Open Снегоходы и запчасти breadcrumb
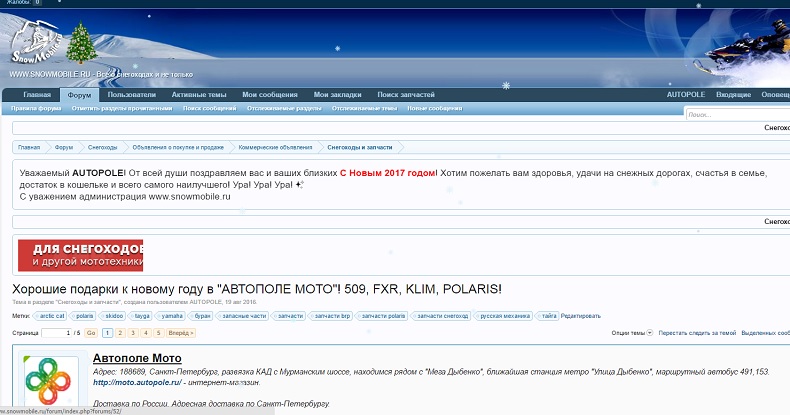This screenshot has height=415, width=790. coord(360,148)
